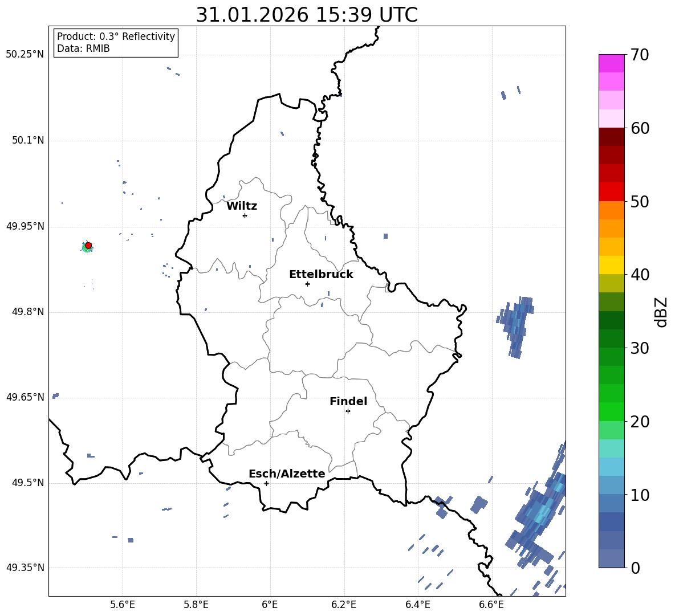Click the 6.6°E longitude tick label
The width and height of the screenshot is (675, 616).
click(491, 605)
